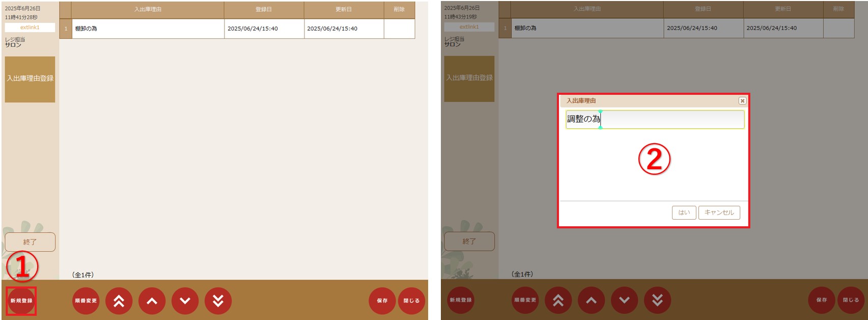Select extlink1 label in left screen

coord(30,28)
